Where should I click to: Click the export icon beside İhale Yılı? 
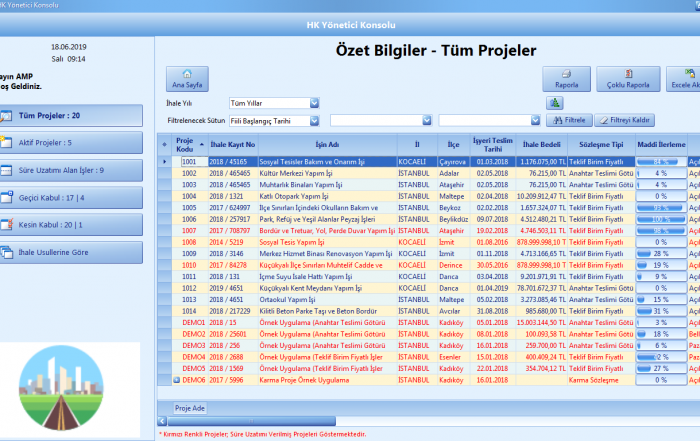554,102
